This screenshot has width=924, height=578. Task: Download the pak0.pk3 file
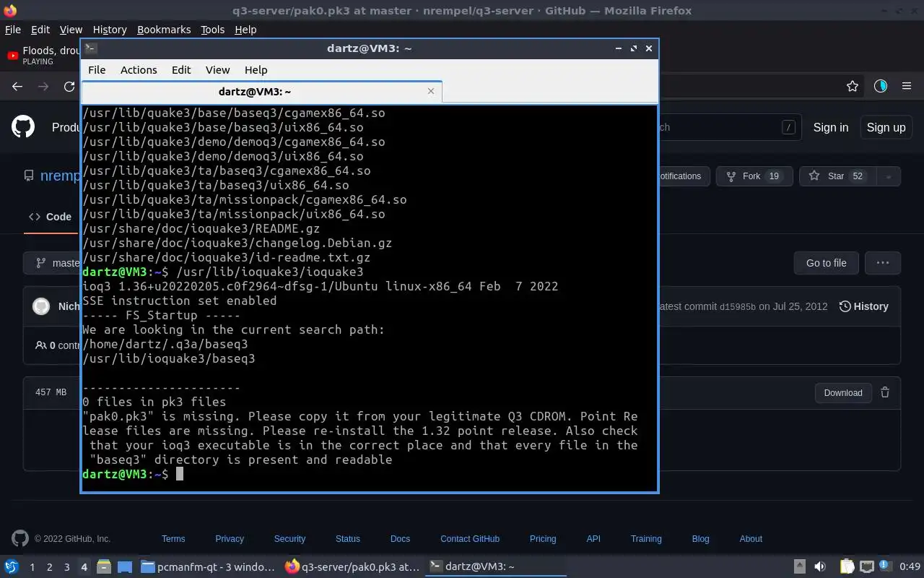pyautogui.click(x=842, y=393)
